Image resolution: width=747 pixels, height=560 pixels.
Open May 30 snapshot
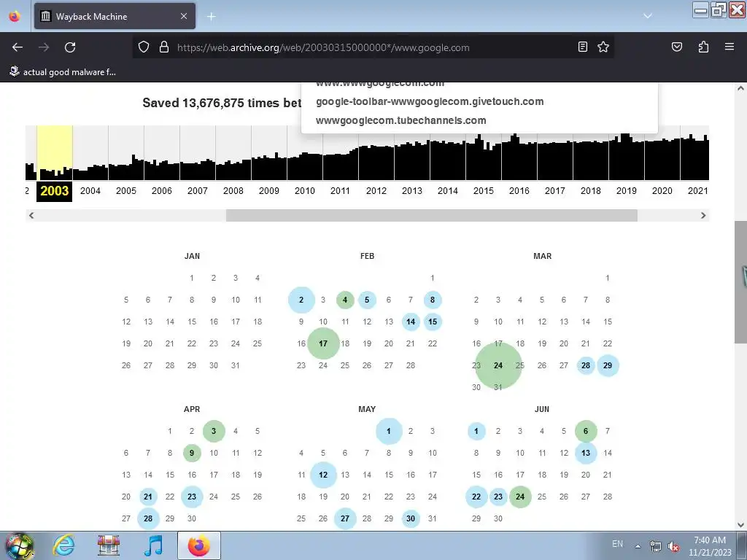(x=411, y=518)
